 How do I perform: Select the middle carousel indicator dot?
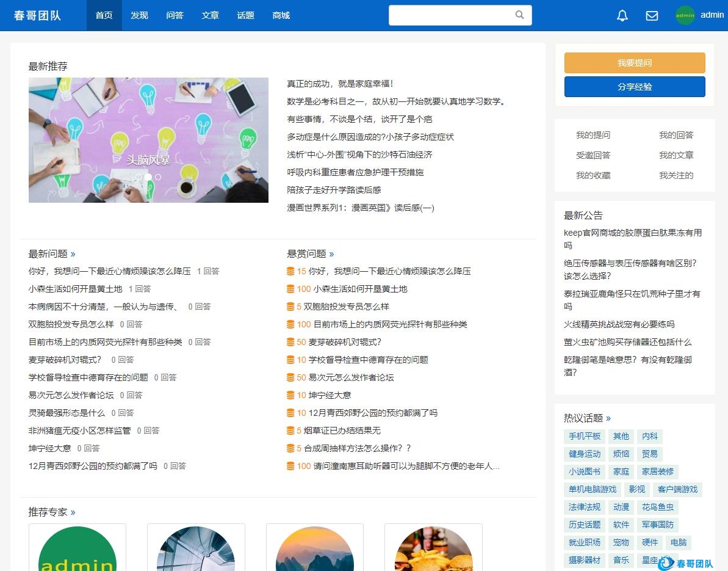click(x=148, y=177)
